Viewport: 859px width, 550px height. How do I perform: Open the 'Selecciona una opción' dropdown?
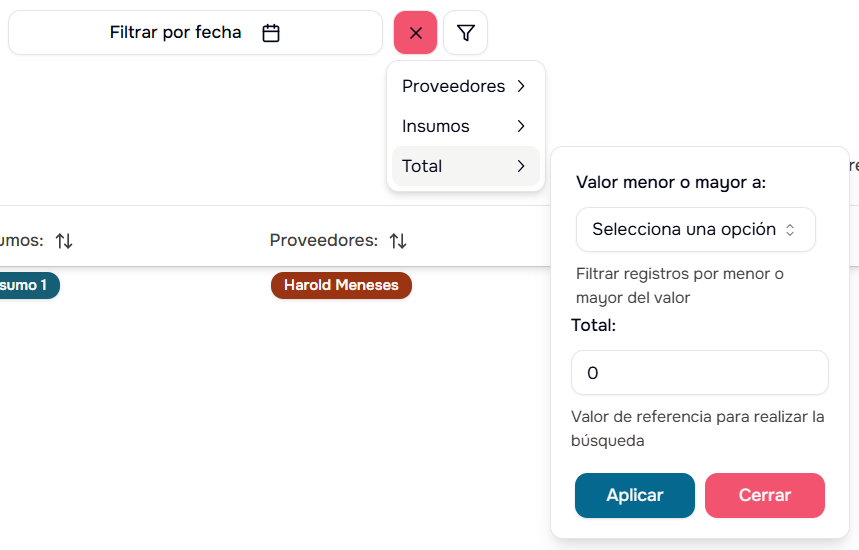click(x=695, y=230)
